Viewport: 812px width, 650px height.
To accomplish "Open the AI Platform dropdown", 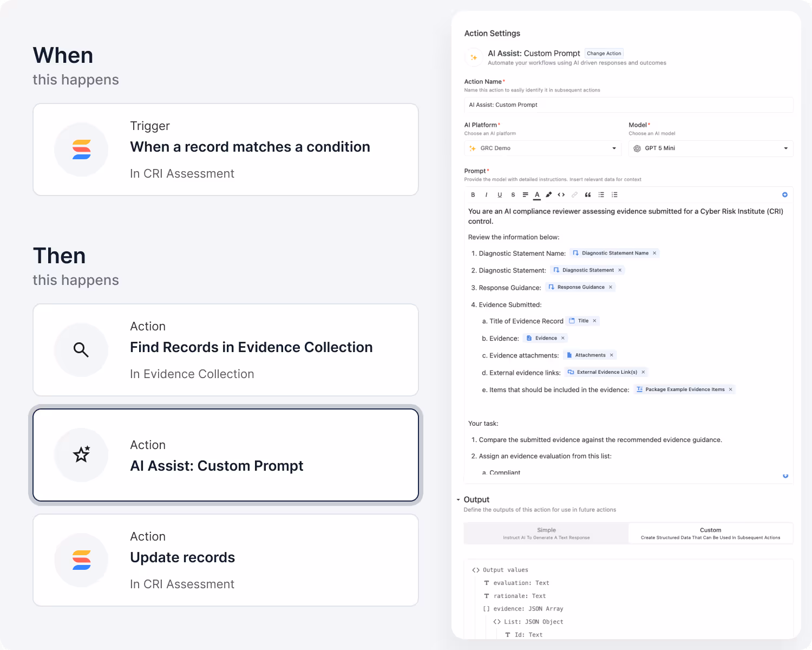I will point(543,148).
